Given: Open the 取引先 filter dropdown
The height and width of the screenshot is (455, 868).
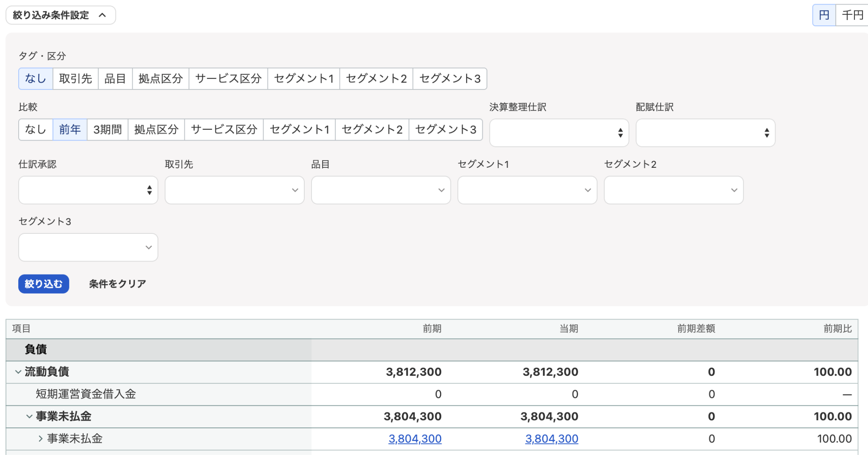Looking at the screenshot, I should [x=234, y=190].
